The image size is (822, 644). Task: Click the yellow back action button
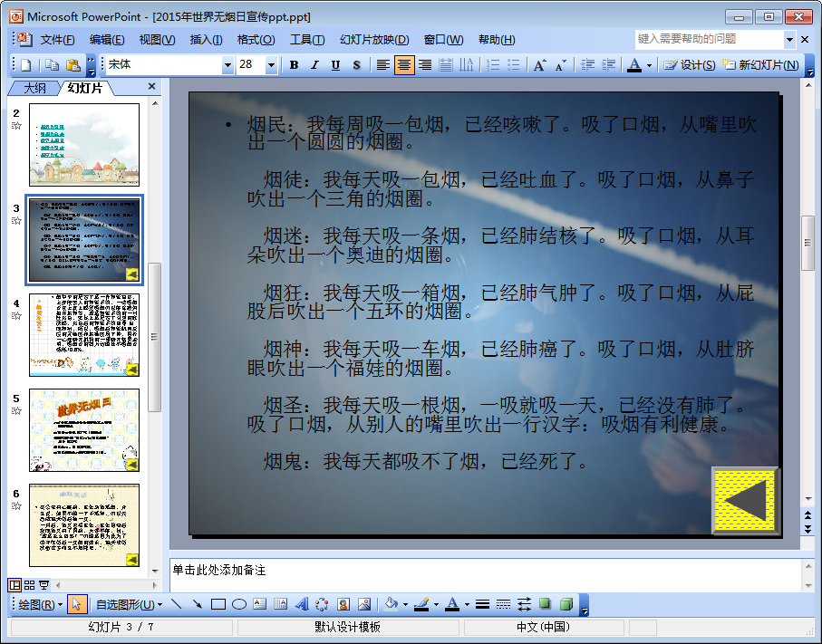pyautogui.click(x=744, y=500)
